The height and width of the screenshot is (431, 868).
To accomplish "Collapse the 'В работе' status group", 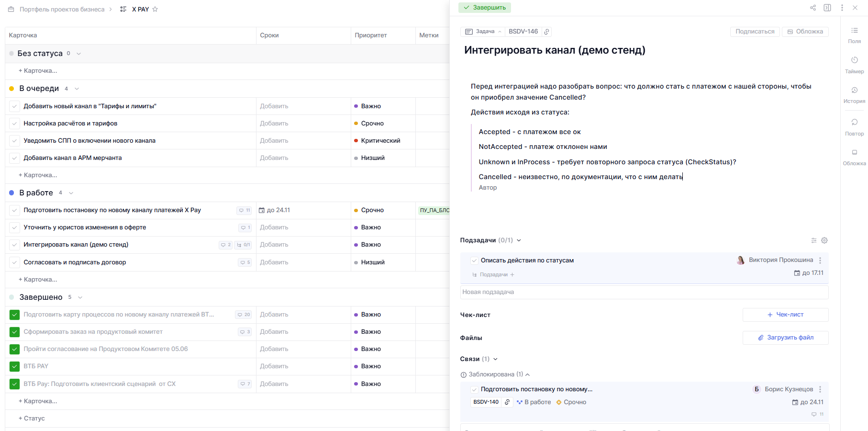I will coord(71,193).
